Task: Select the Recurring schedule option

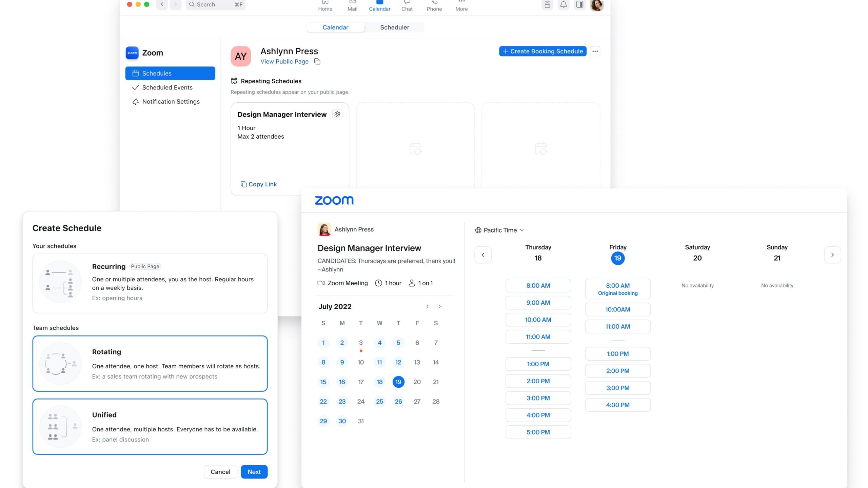Action: [150, 283]
